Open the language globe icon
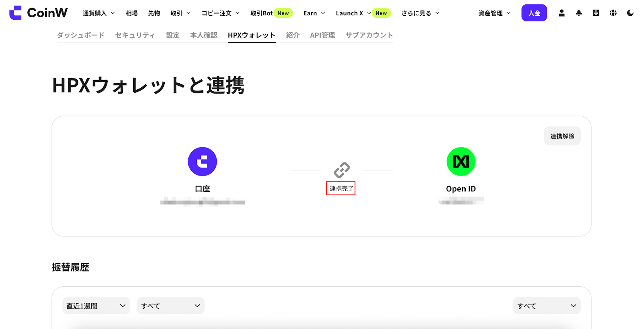 click(613, 13)
